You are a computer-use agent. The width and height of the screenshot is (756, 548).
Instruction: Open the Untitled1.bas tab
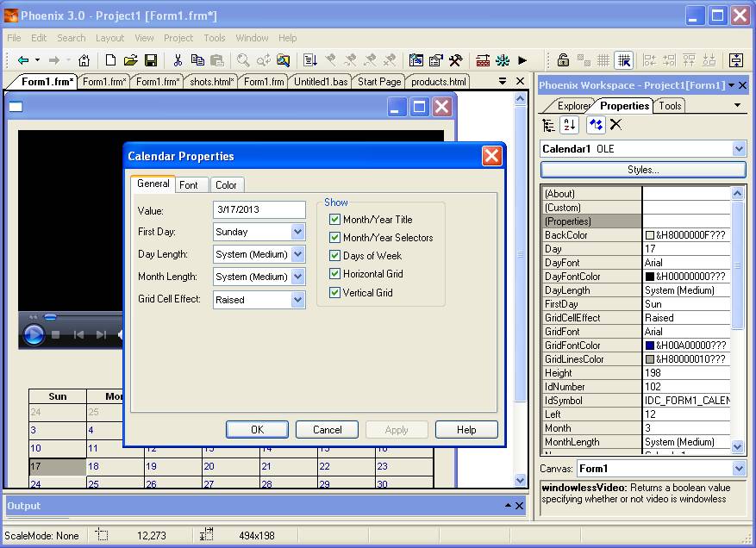(321, 82)
